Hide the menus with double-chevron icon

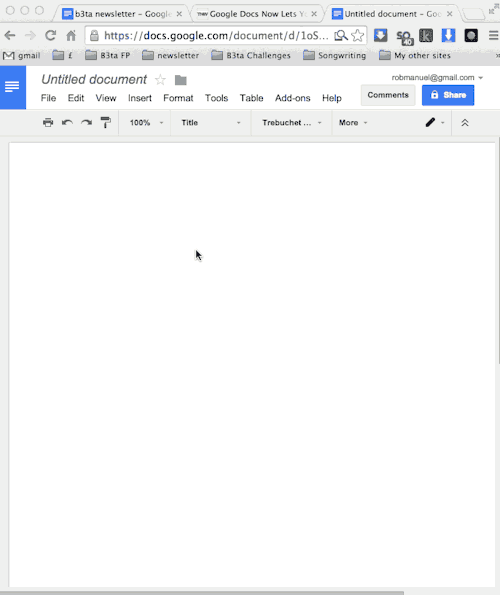465,123
